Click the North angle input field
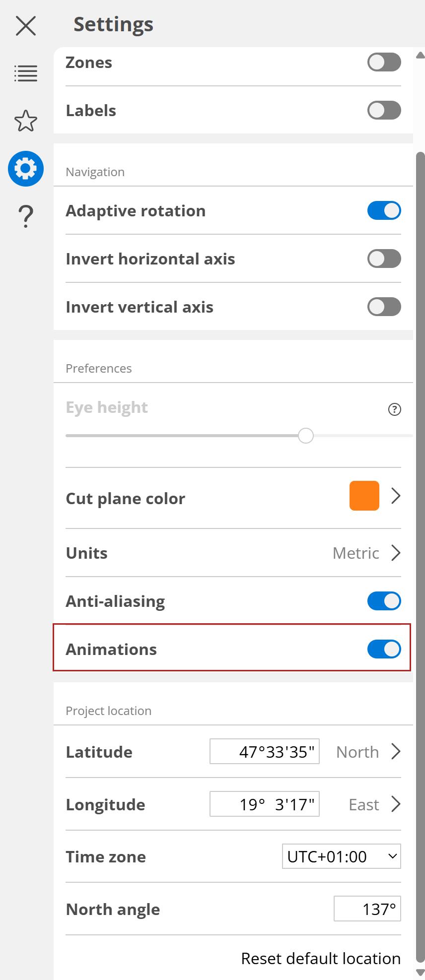Image resolution: width=425 pixels, height=980 pixels. point(367,909)
